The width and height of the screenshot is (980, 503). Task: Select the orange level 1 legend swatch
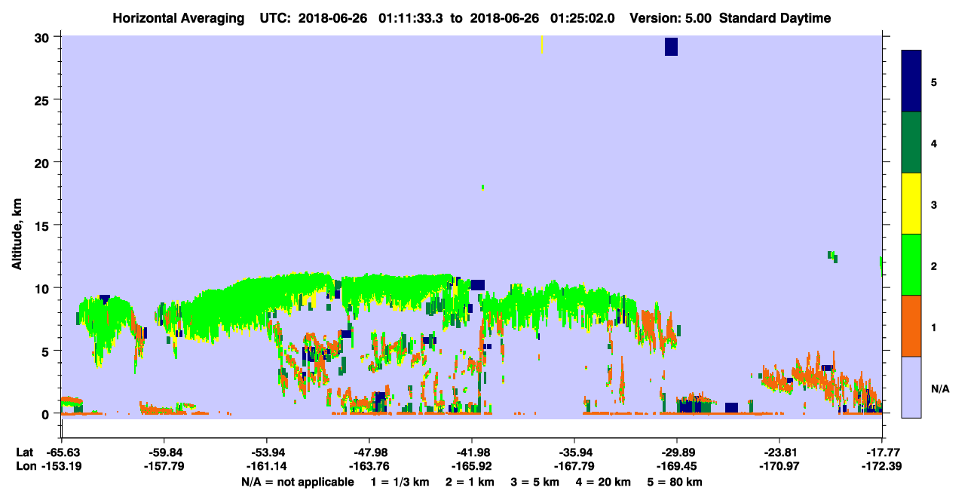click(911, 326)
